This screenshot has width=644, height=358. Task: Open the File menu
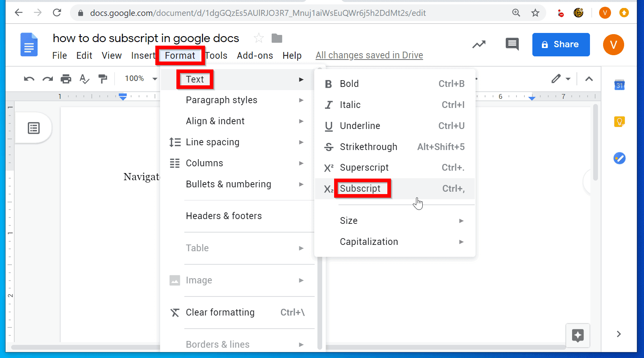tap(60, 56)
